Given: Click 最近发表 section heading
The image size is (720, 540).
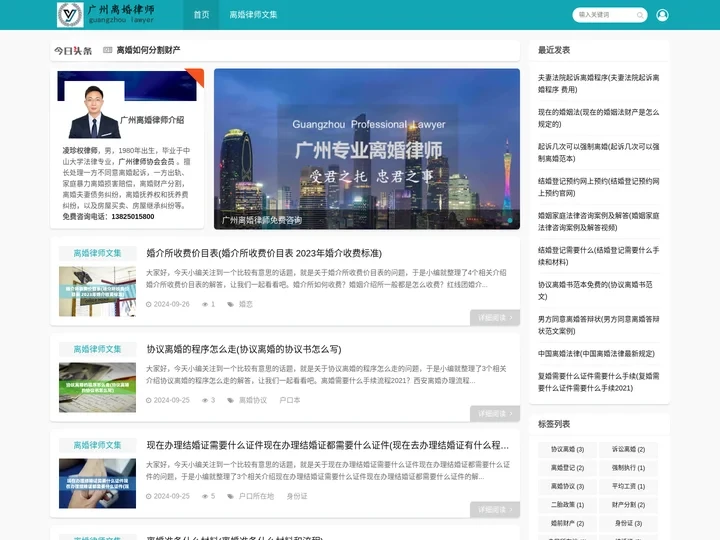Looking at the screenshot, I should pyautogui.click(x=554, y=50).
